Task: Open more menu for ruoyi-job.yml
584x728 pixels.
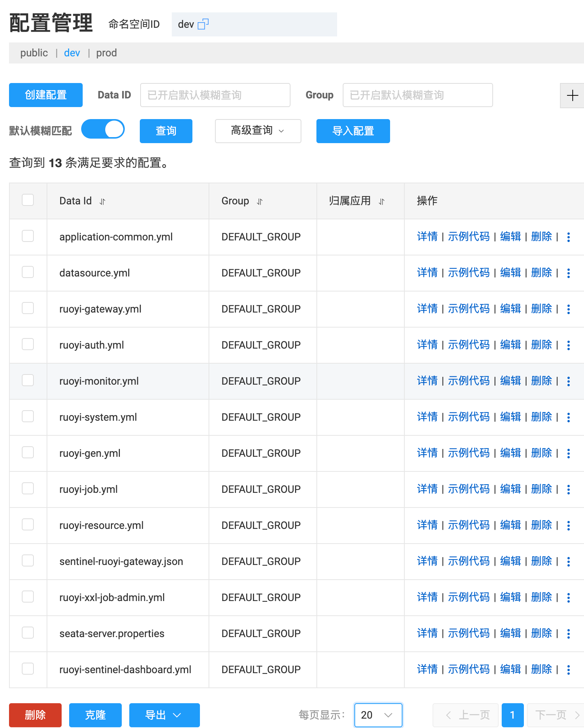Action: pos(569,489)
